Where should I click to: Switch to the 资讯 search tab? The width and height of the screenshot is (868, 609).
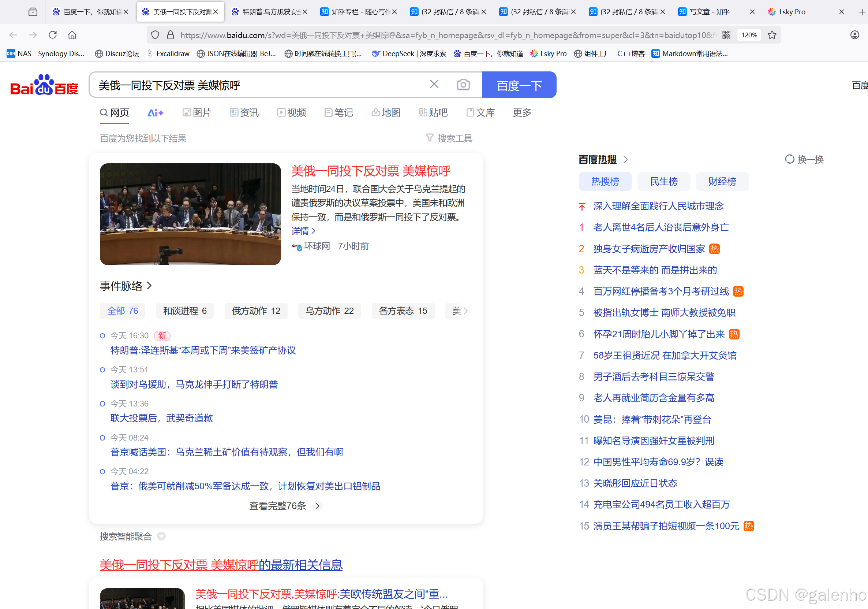click(244, 113)
